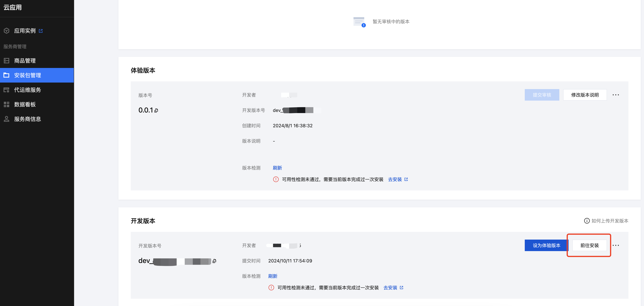
Task: Open more options menu in 开发版本 card
Action: (616, 246)
